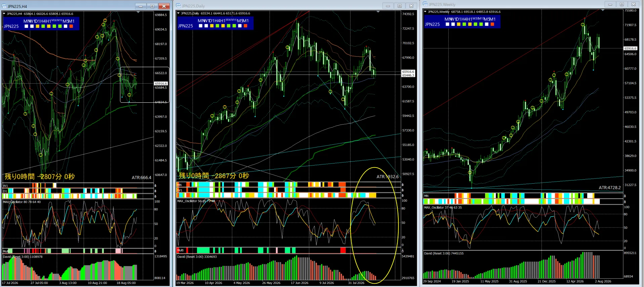Minimize the JPN225,Weekly chart window

(610, 4)
